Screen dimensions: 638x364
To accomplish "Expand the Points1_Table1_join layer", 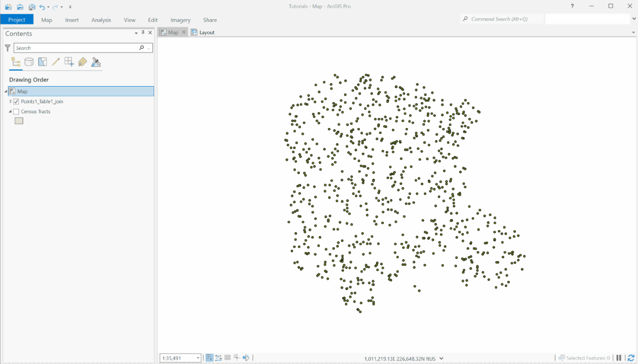I will click(10, 101).
